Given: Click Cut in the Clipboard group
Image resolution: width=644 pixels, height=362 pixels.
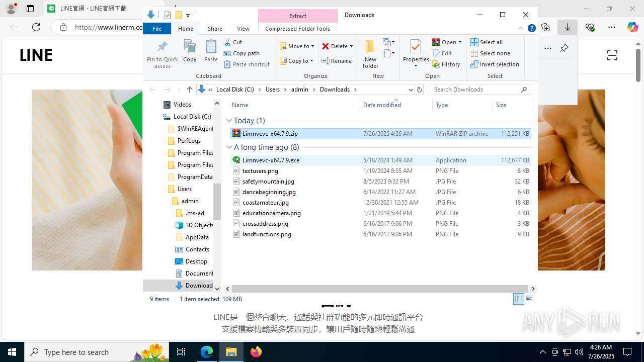Looking at the screenshot, I should tap(233, 42).
